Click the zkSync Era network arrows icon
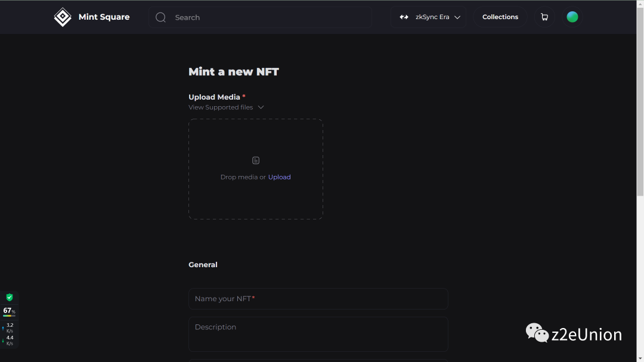Image resolution: width=644 pixels, height=362 pixels. click(x=404, y=17)
